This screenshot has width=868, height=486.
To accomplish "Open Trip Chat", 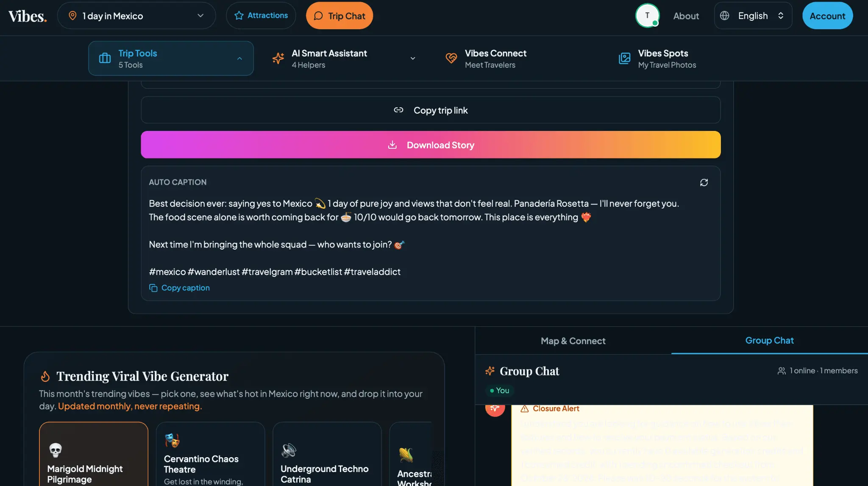I will click(339, 16).
